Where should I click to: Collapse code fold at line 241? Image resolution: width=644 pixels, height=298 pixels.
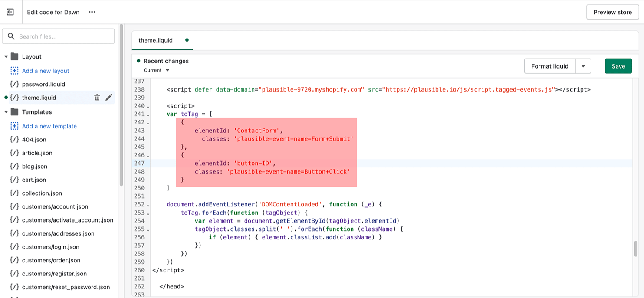[148, 115]
